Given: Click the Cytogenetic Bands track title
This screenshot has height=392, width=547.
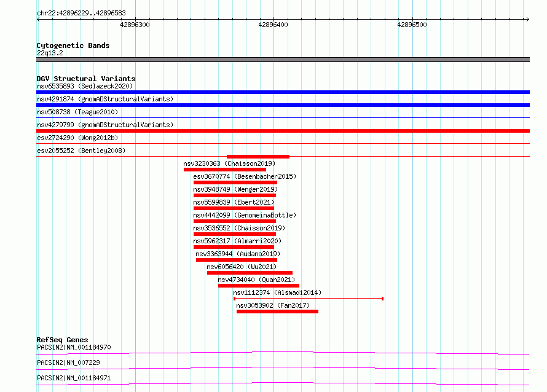Looking at the screenshot, I should (73, 45).
